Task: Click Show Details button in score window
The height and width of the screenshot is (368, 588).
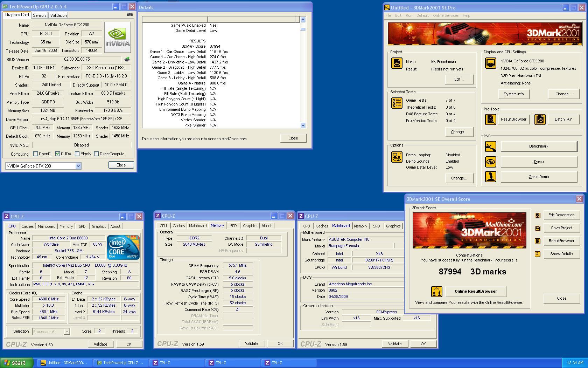Action: point(561,254)
